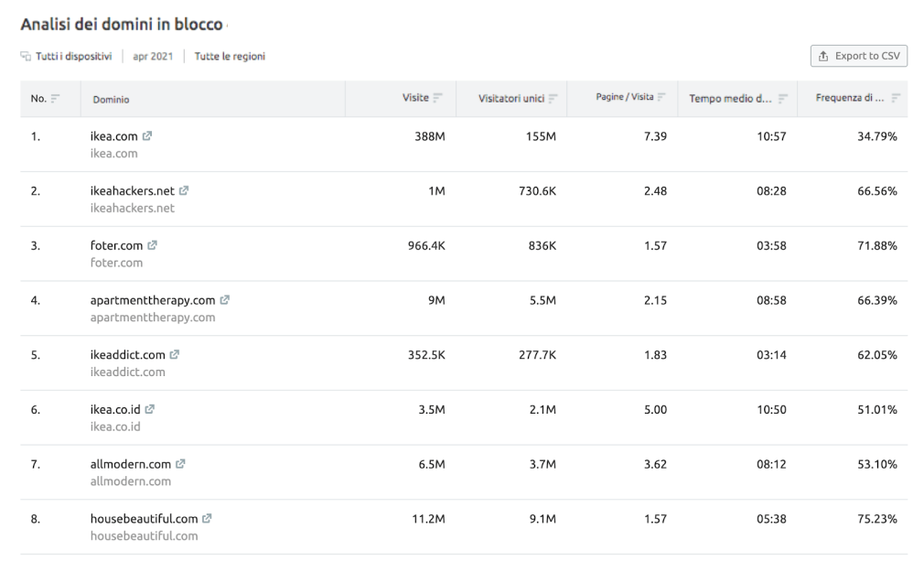Click the Pagine / Visita header label

(x=625, y=97)
